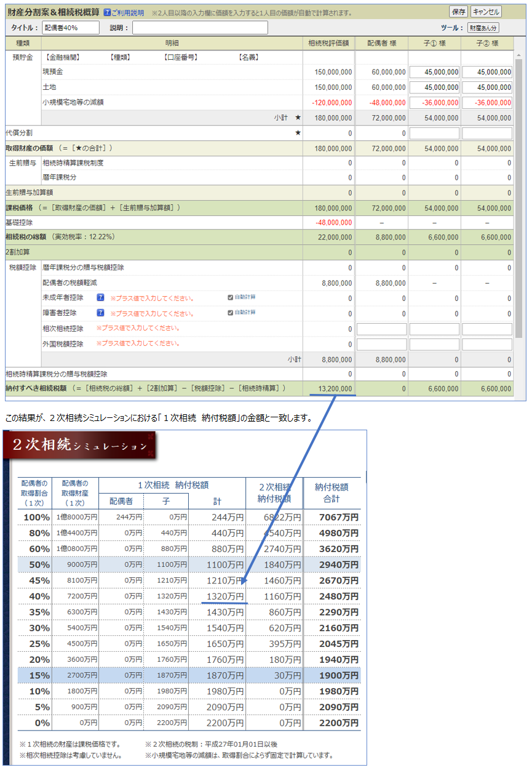
Task: Click the 子② 外国税額控除 input box
Action: pyautogui.click(x=486, y=345)
